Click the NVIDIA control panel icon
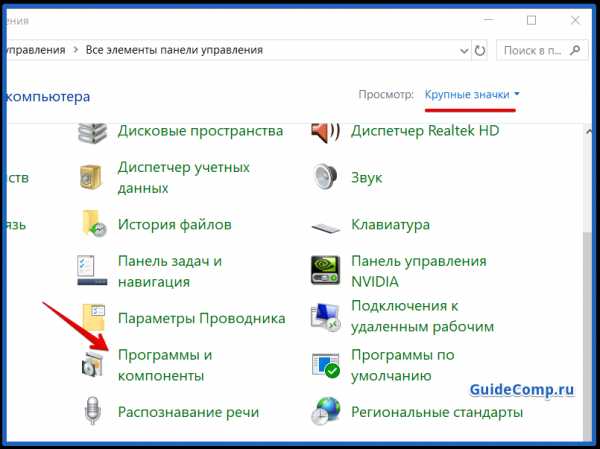This screenshot has height=449, width=600. [x=326, y=271]
